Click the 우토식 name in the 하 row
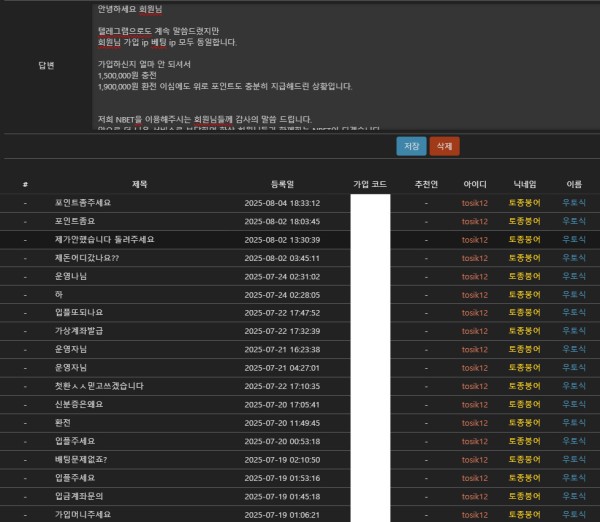The width and height of the screenshot is (600, 522). (574, 295)
